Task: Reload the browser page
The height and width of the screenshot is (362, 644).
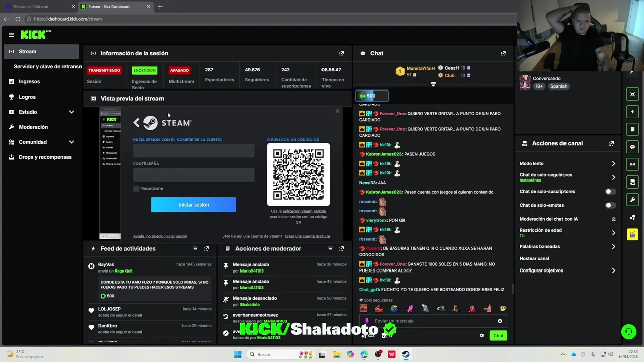Action: click(18, 19)
